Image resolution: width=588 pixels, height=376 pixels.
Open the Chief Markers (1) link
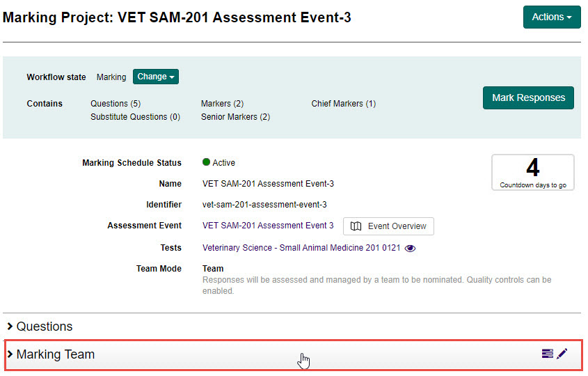pos(343,104)
